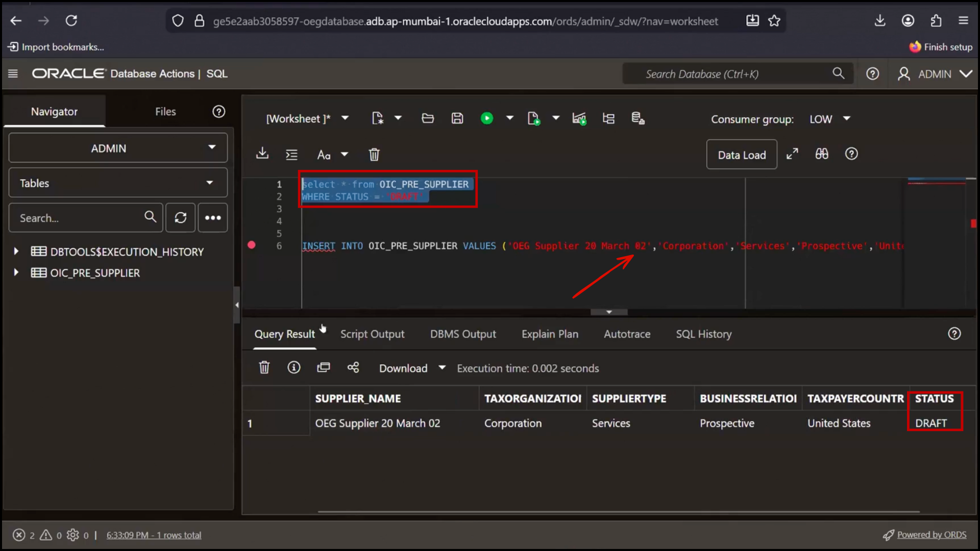Screen dimensions: 980x551
Task: Open the new-file dropdown arrow
Action: [x=398, y=118]
